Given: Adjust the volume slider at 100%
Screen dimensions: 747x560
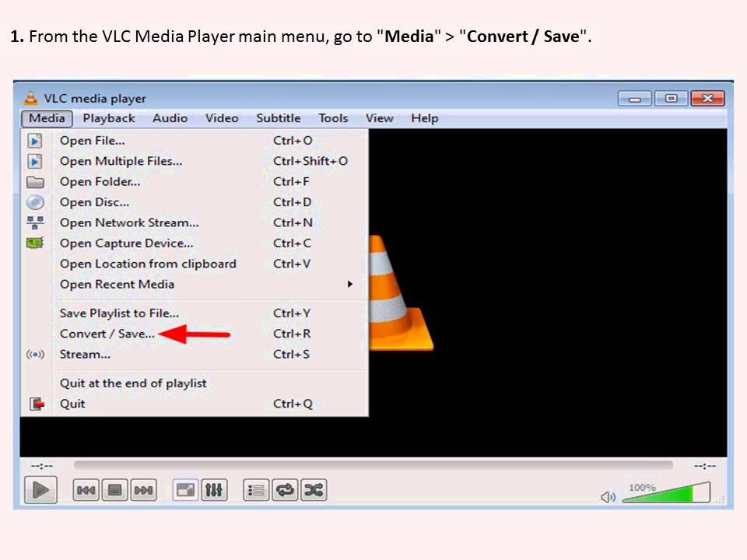Looking at the screenshot, I should point(666,493).
